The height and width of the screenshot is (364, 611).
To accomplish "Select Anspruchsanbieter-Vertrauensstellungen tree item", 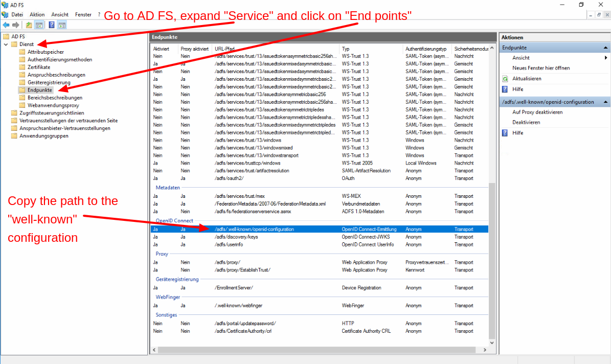I will 65,128.
